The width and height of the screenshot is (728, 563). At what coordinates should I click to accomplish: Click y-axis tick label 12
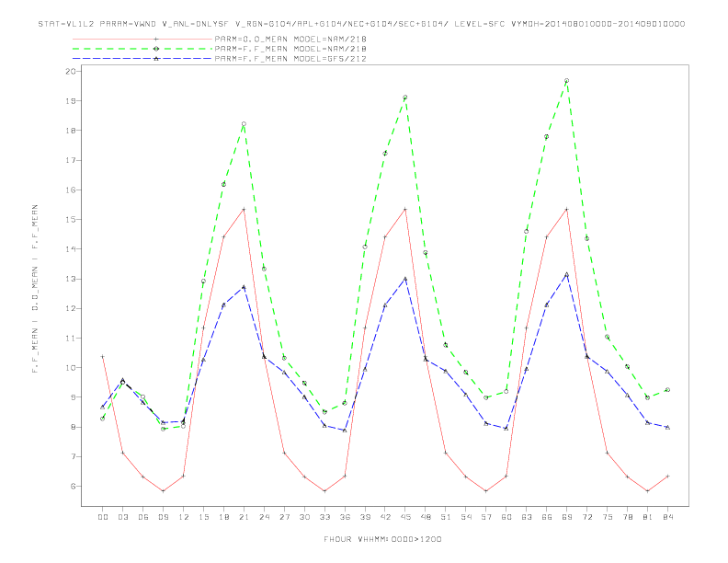[71, 308]
